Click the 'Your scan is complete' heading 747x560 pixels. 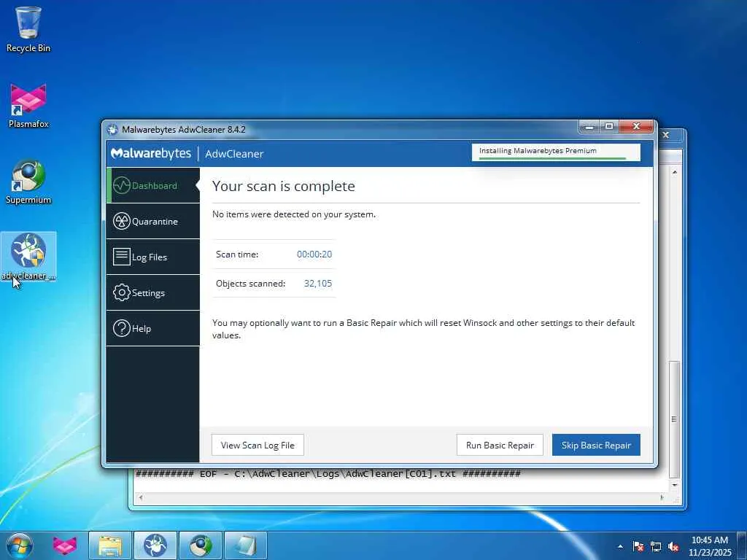(x=284, y=186)
